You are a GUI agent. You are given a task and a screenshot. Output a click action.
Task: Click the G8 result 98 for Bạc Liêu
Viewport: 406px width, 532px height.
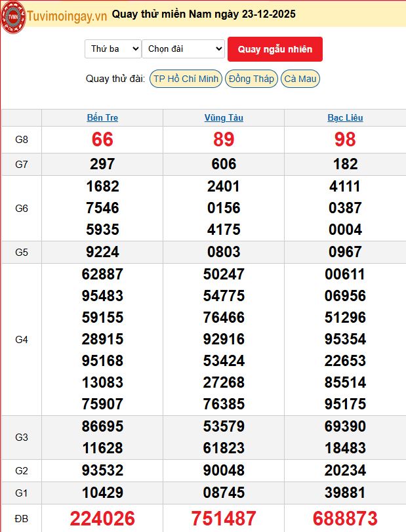tap(345, 140)
